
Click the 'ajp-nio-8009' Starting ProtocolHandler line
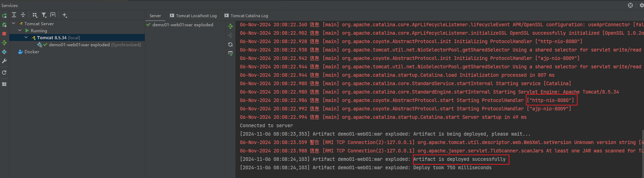point(406,109)
